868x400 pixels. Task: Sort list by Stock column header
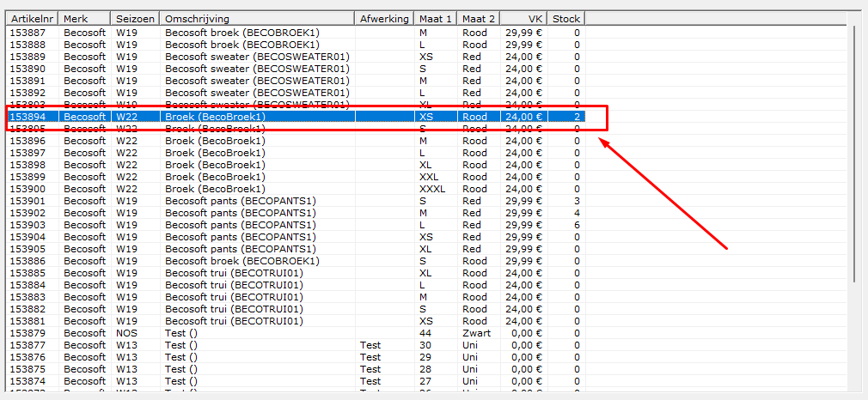566,20
